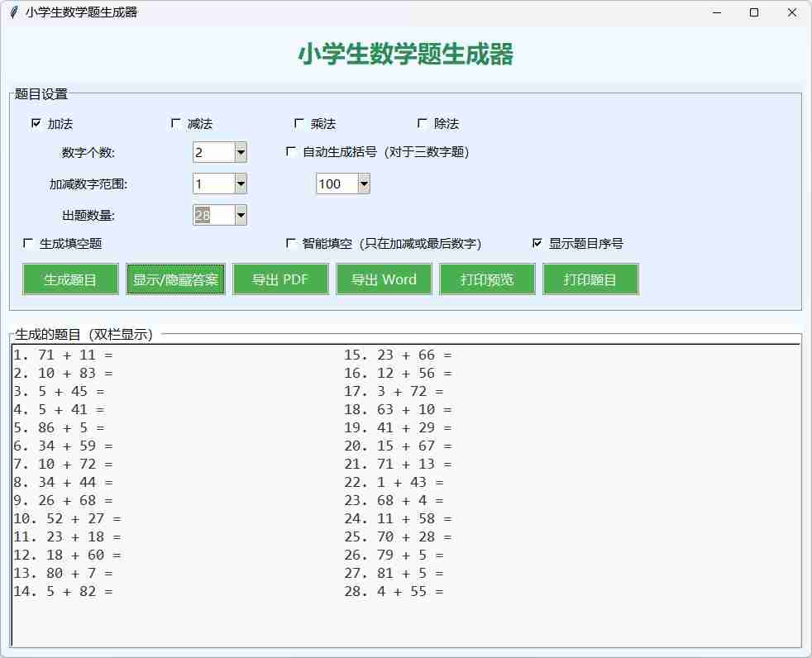Click 显示/隐藏答案 button
Screen dimensions: 812x658
pyautogui.click(x=175, y=279)
